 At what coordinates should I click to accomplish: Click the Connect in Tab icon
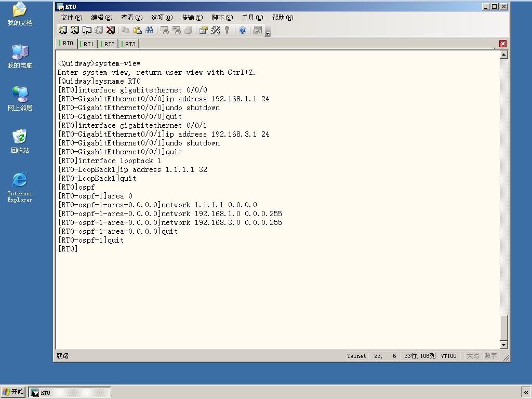[x=87, y=30]
